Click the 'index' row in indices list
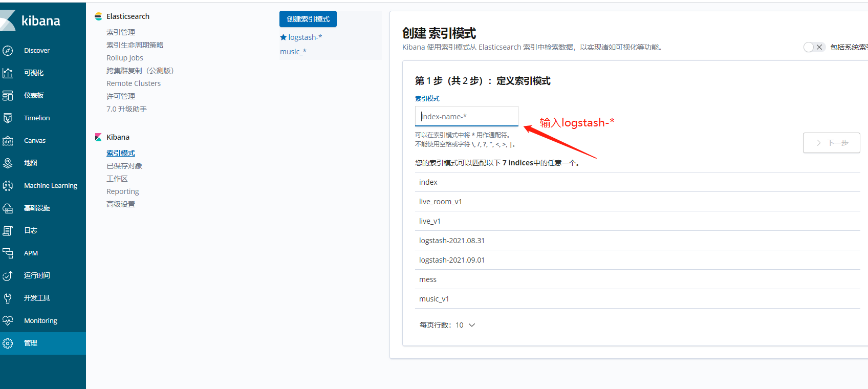Screen dimensions: 868x389 [638, 182]
